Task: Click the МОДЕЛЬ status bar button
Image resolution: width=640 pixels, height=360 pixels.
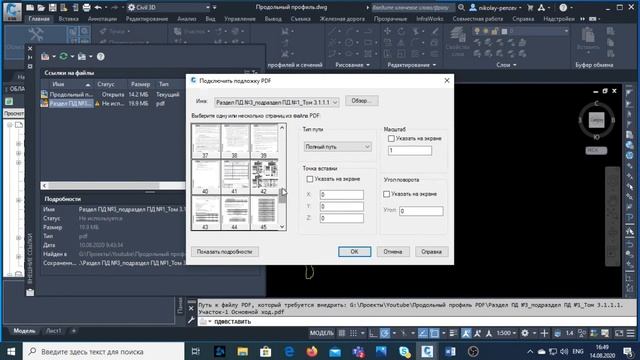Action: (322, 333)
